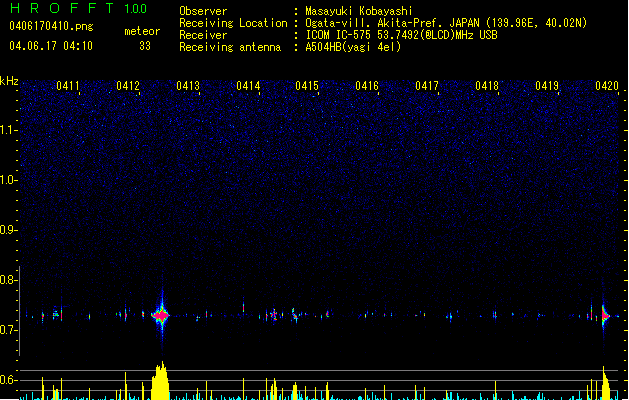Click the 0417 time marker

point(427,86)
